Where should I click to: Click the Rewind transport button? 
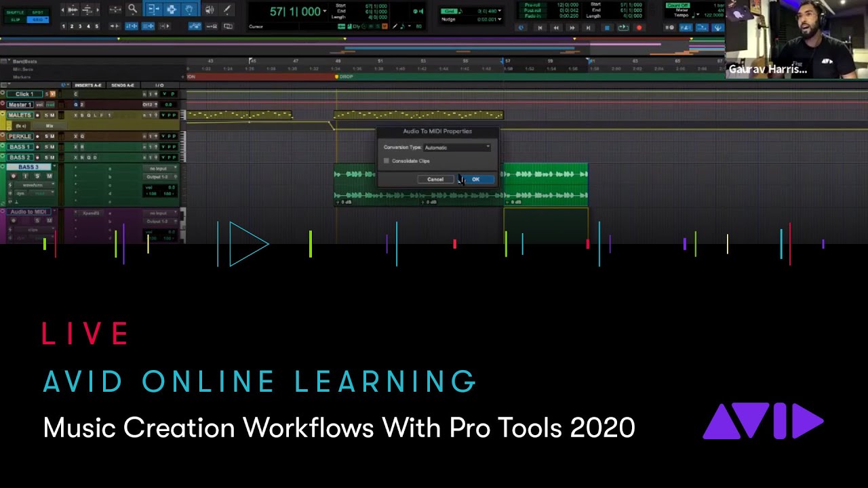coord(556,28)
